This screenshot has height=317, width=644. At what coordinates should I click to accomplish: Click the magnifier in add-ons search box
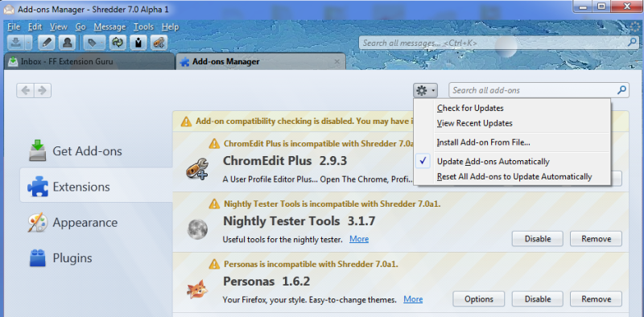[x=622, y=89]
